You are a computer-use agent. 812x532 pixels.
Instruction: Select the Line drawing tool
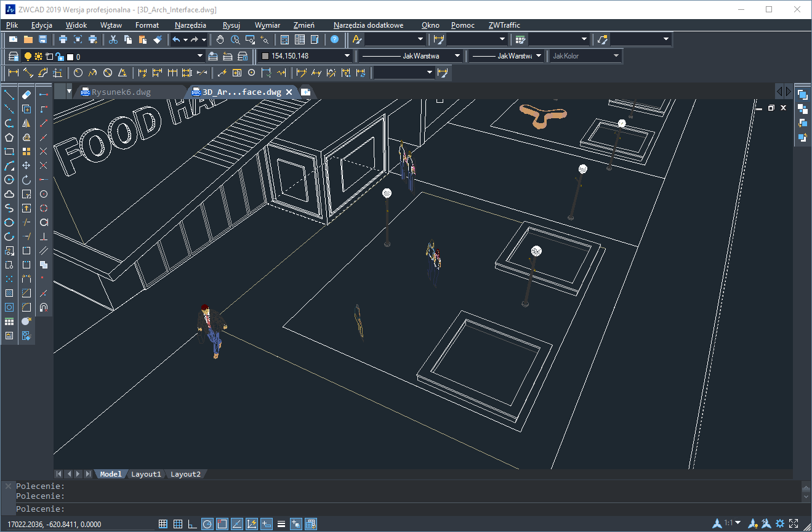point(9,95)
